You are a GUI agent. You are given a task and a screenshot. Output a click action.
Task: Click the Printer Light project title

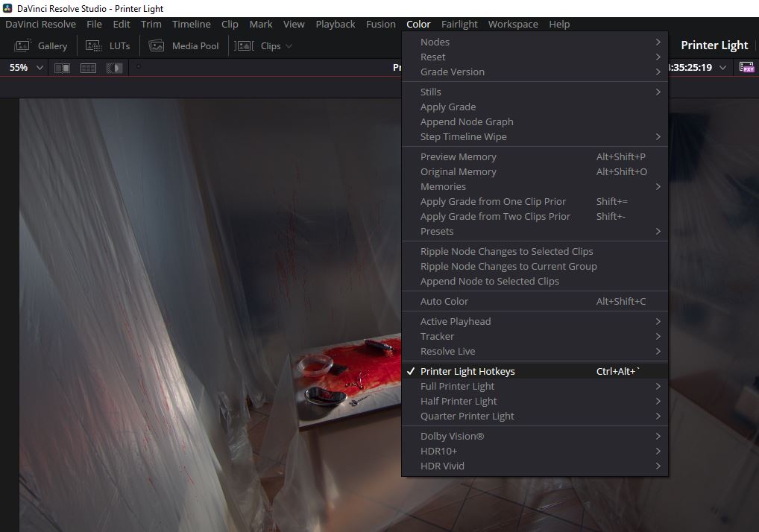[x=714, y=45]
